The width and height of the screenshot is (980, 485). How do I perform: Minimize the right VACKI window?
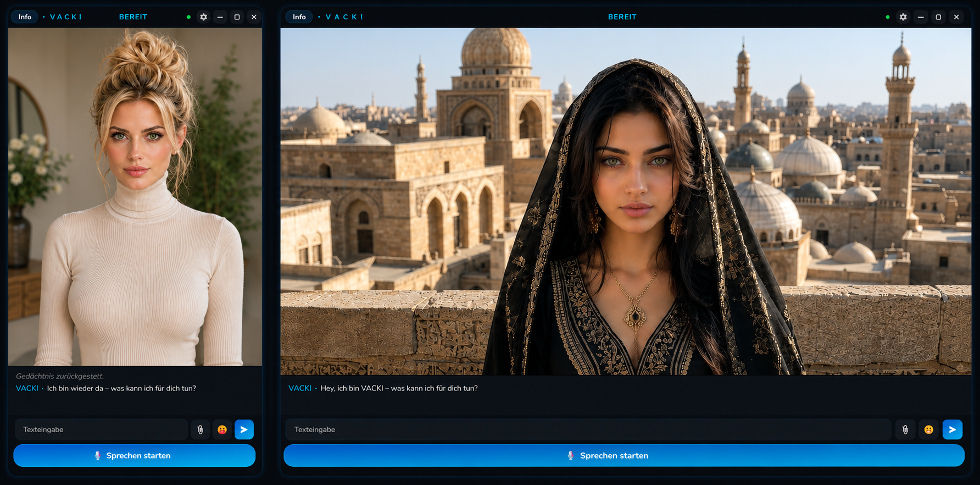coord(921,17)
